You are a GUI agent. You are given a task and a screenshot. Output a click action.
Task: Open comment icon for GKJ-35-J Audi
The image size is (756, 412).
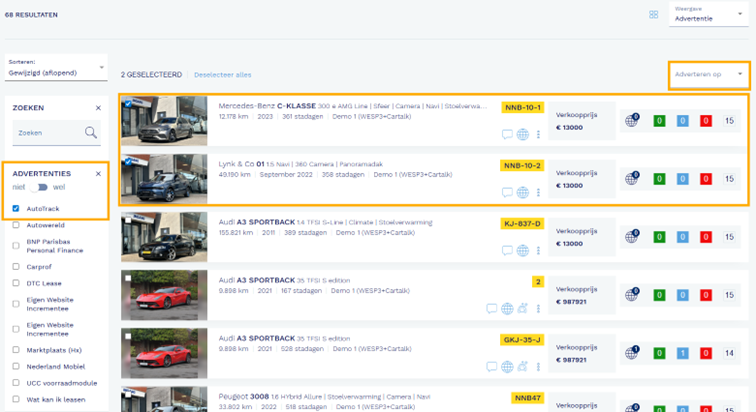pyautogui.click(x=491, y=367)
